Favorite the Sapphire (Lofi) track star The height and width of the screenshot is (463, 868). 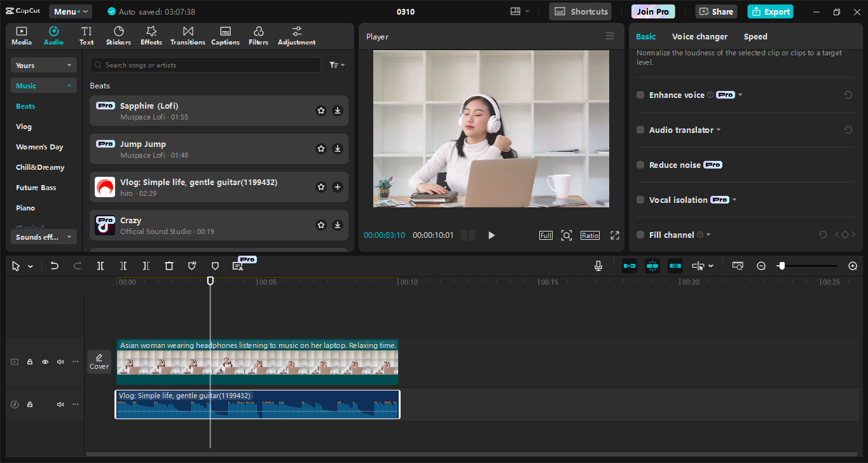[321, 111]
